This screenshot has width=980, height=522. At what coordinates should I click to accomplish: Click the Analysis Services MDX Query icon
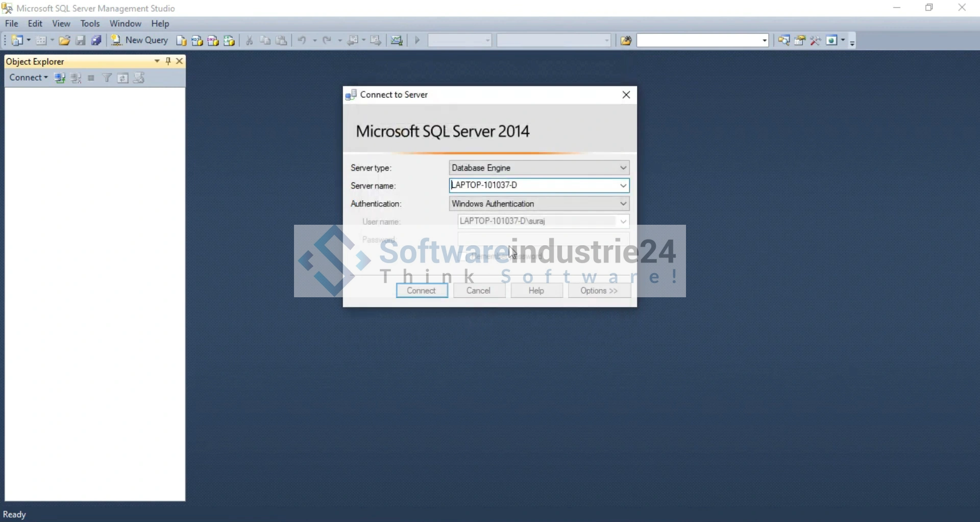point(198,40)
